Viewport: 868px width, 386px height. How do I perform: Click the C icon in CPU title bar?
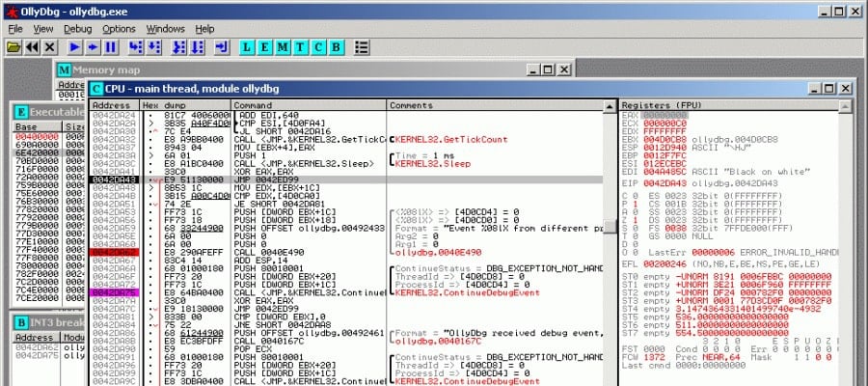pyautogui.click(x=96, y=89)
